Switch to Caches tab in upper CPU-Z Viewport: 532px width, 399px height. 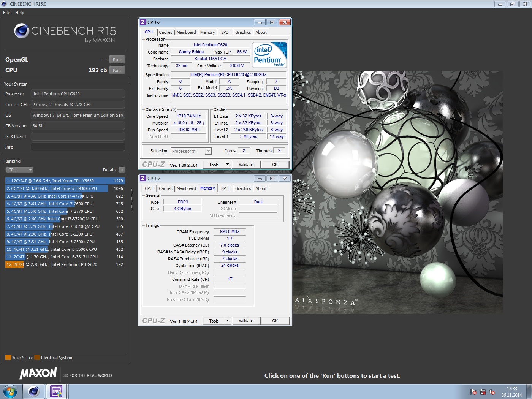pos(166,32)
